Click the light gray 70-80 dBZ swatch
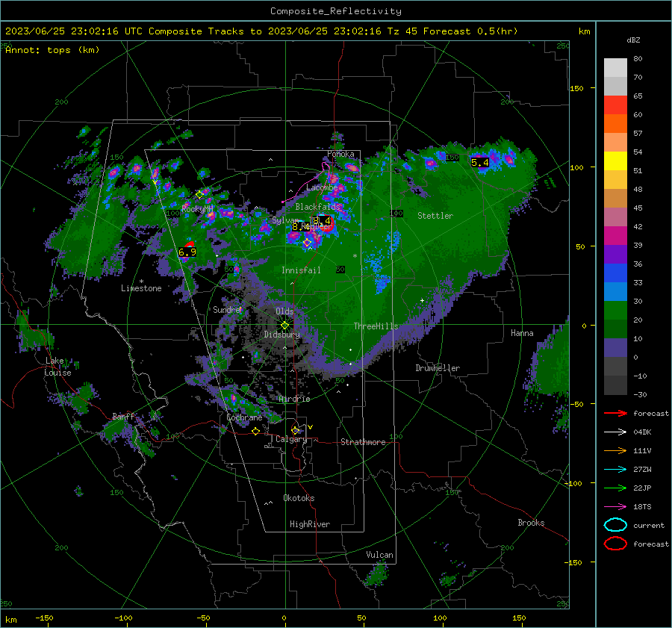672x628 pixels. 615,67
